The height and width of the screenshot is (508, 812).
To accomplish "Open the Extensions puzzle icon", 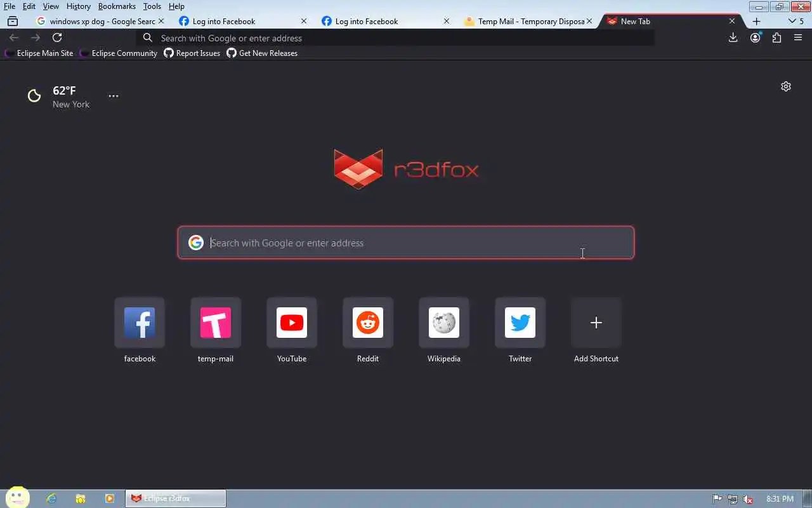I will point(776,37).
